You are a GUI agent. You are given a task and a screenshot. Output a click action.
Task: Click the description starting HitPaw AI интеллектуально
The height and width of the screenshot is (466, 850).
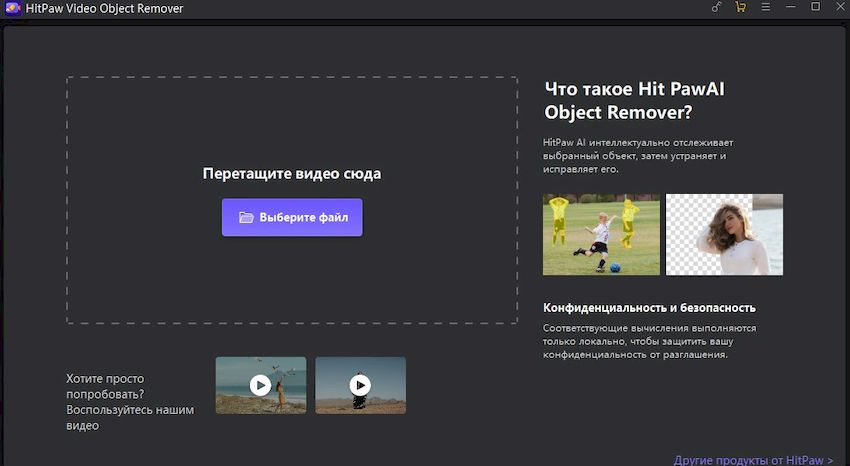point(638,156)
